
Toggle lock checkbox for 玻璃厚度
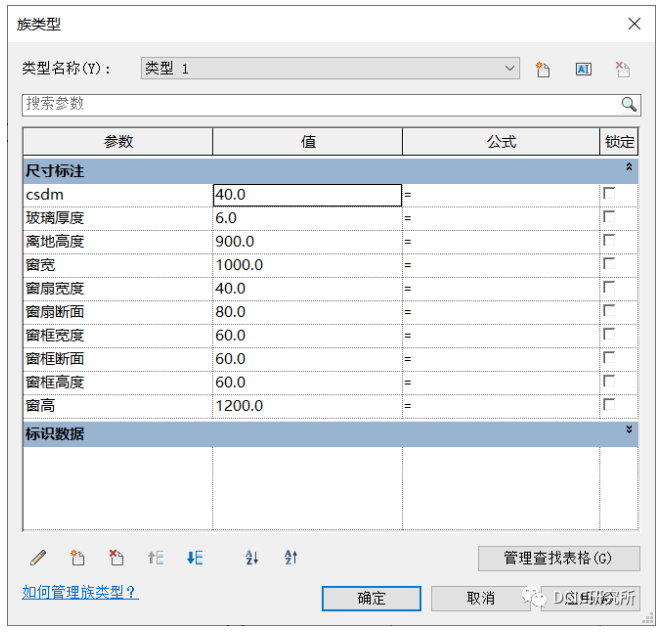[x=609, y=216]
